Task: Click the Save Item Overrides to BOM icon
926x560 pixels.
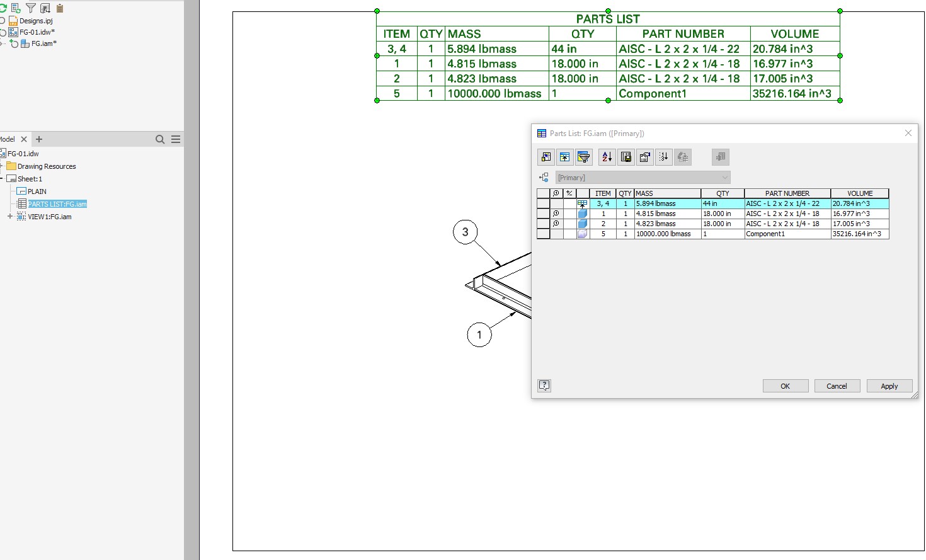Action: [x=683, y=157]
